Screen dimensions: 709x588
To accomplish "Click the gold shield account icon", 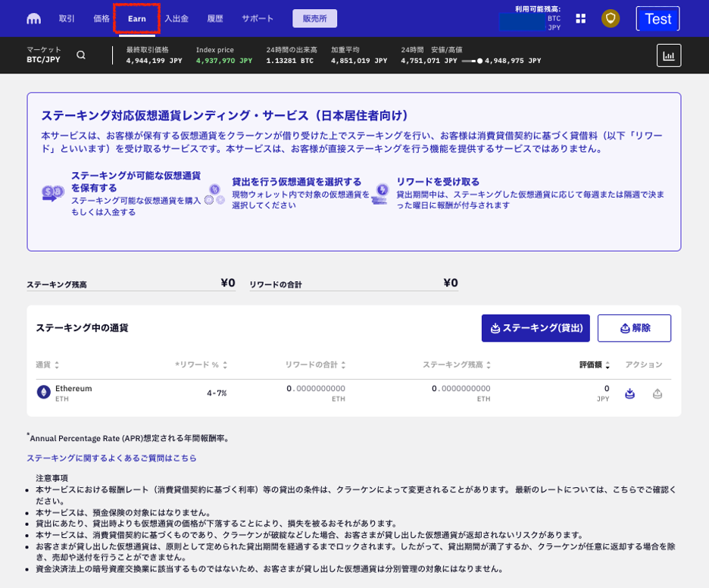I will tap(610, 18).
